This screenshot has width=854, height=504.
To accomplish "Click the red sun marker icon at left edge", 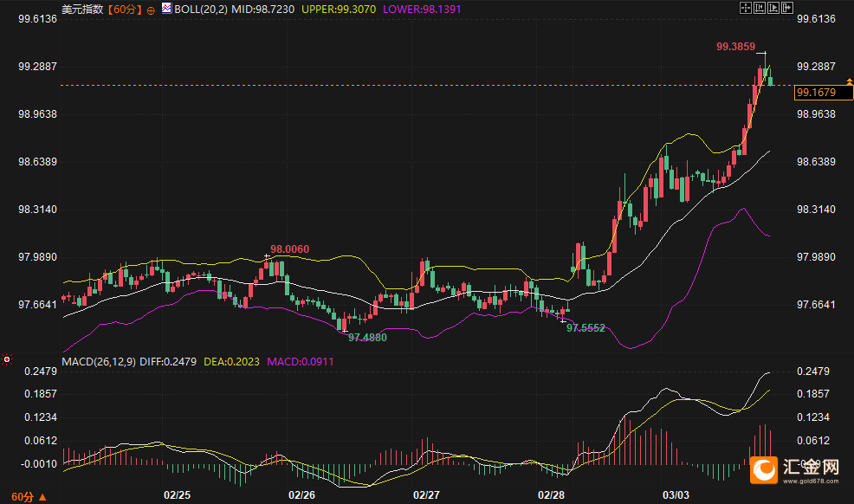I will pos(7,359).
